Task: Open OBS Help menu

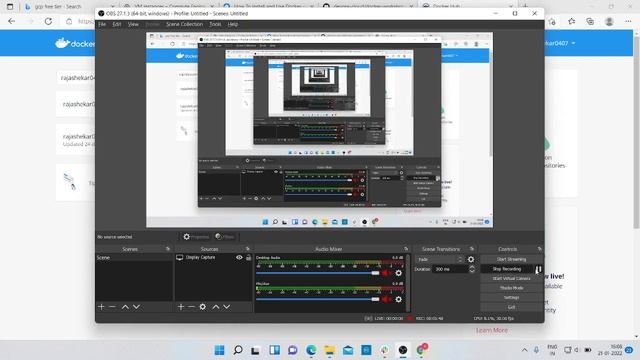Action: coord(233,24)
